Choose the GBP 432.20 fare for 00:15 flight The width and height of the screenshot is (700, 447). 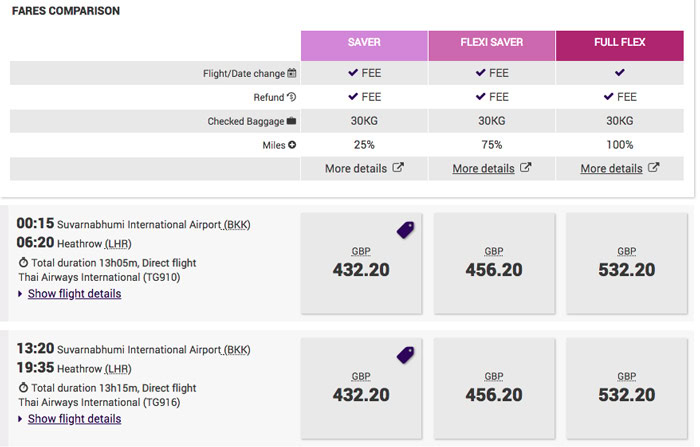tap(361, 263)
